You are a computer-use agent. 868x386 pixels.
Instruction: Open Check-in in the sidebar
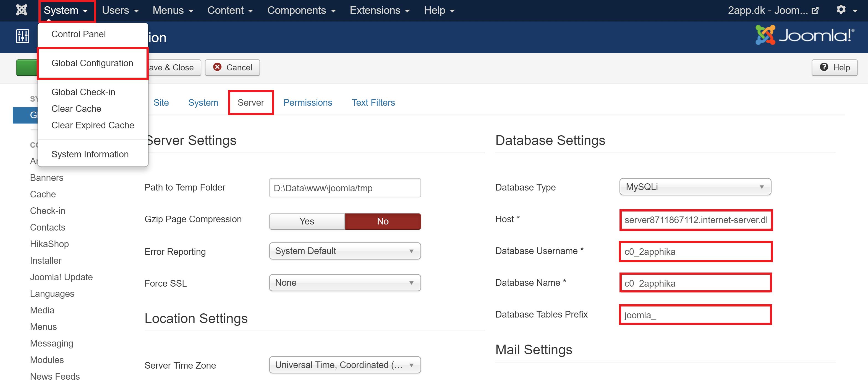(x=48, y=210)
